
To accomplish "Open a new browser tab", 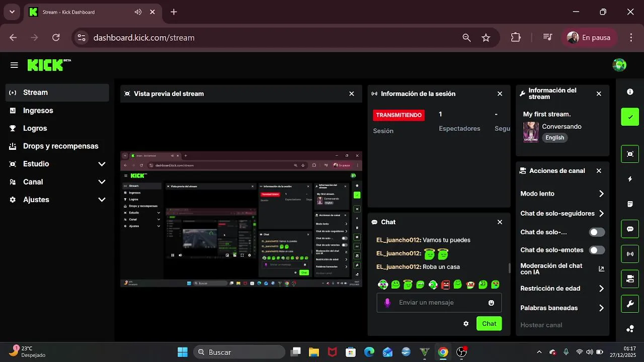I will pos(174,12).
